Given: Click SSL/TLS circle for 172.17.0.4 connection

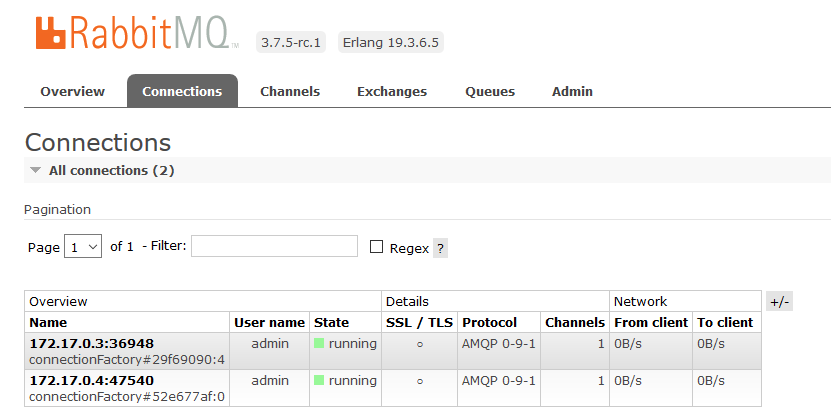Looking at the screenshot, I should pyautogui.click(x=420, y=381).
